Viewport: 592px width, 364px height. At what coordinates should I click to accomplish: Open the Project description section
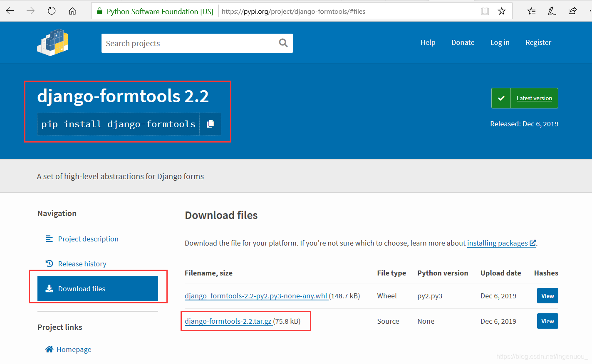pos(88,239)
